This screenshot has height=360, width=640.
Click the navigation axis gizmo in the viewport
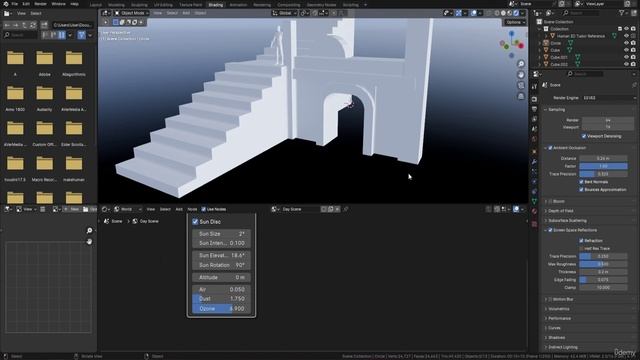(511, 44)
